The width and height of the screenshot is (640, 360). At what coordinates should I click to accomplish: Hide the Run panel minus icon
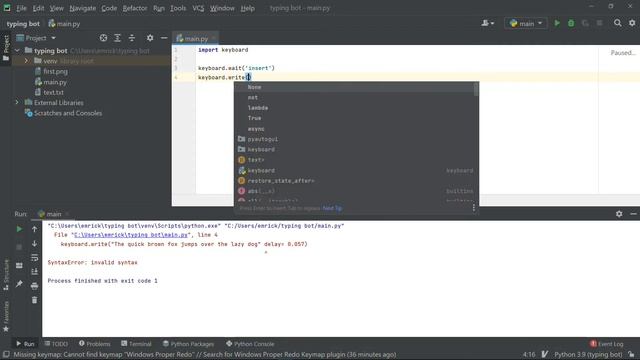click(x=633, y=213)
